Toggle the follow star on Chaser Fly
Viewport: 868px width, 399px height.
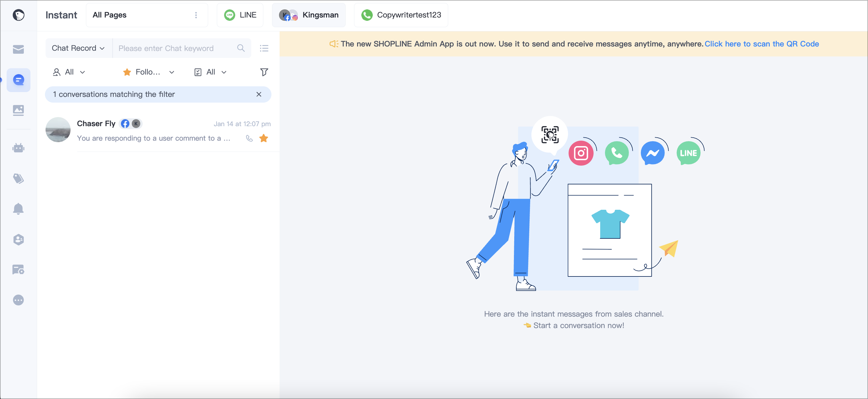click(264, 138)
